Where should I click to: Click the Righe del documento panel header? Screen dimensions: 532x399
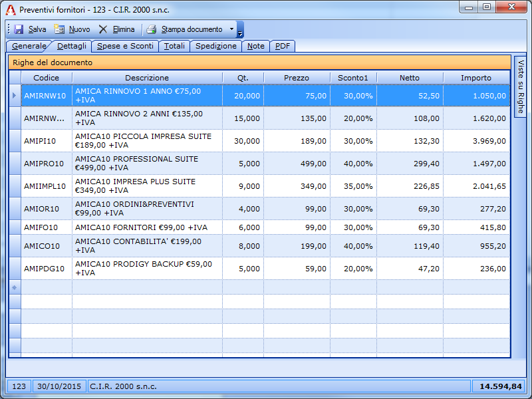click(259, 63)
